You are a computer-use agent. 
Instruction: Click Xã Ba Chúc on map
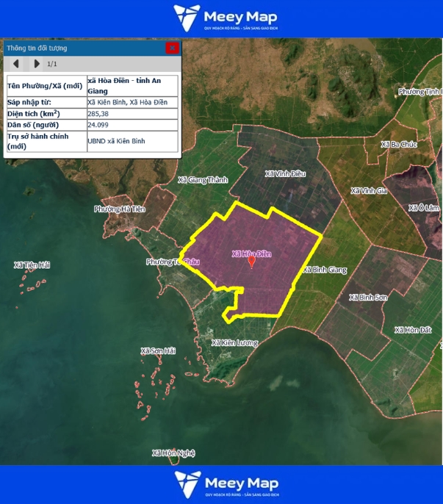coord(399,145)
